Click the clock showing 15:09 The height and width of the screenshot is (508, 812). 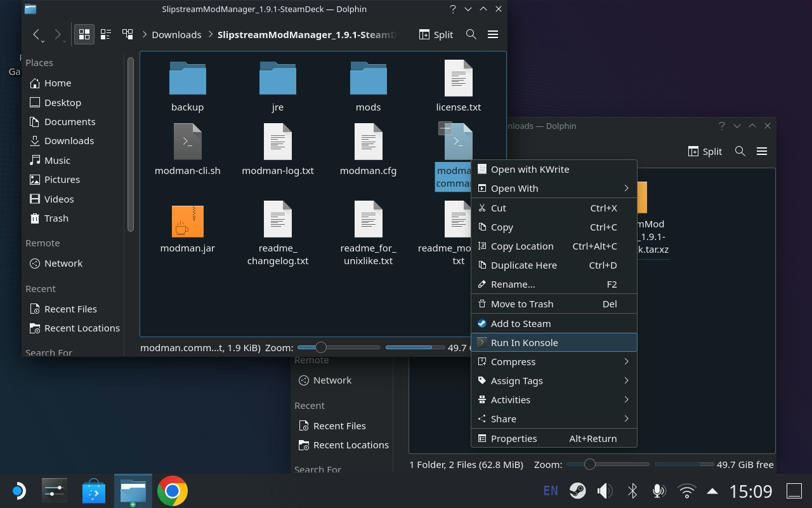click(x=751, y=491)
